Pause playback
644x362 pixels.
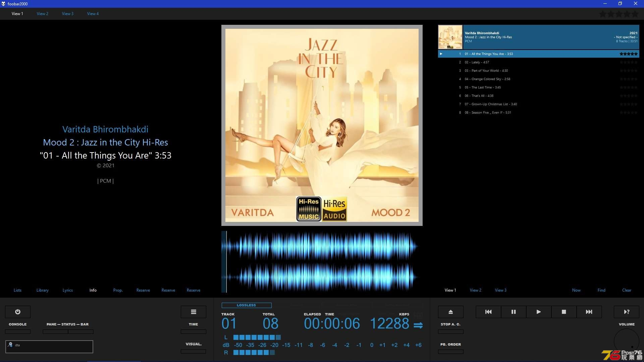(x=514, y=312)
